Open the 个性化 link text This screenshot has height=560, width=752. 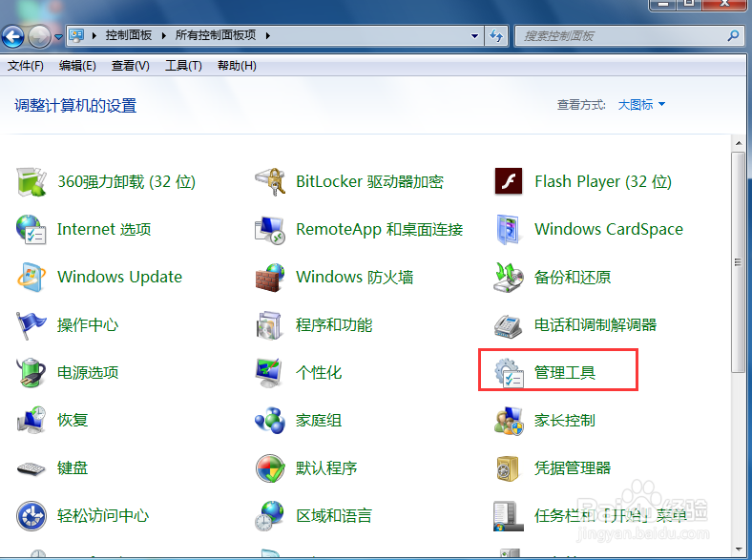(x=319, y=372)
